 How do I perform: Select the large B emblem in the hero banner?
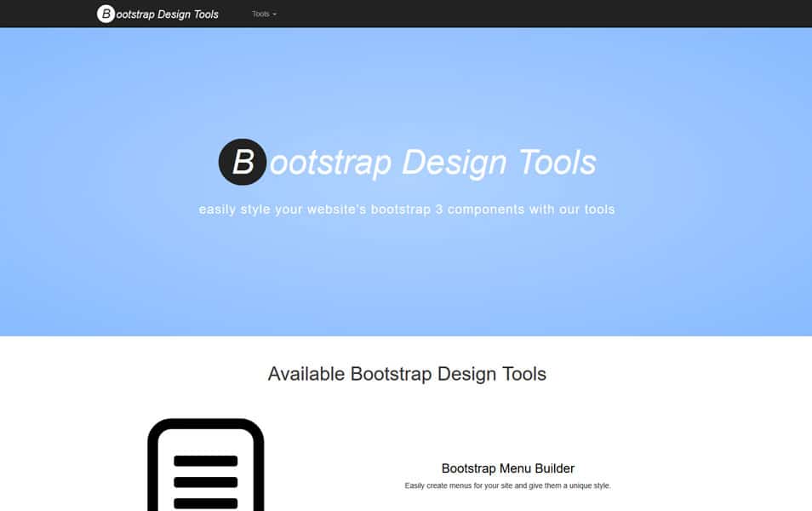(242, 162)
